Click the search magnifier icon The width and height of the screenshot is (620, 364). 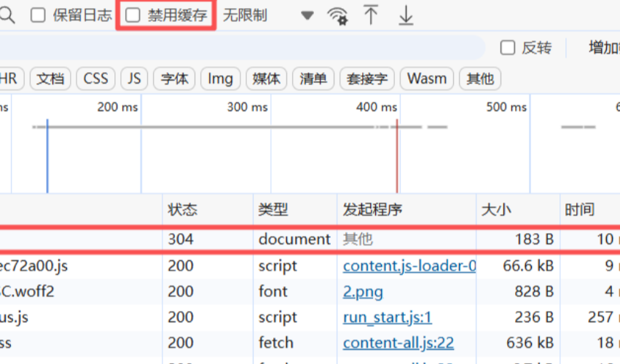[x=7, y=15]
